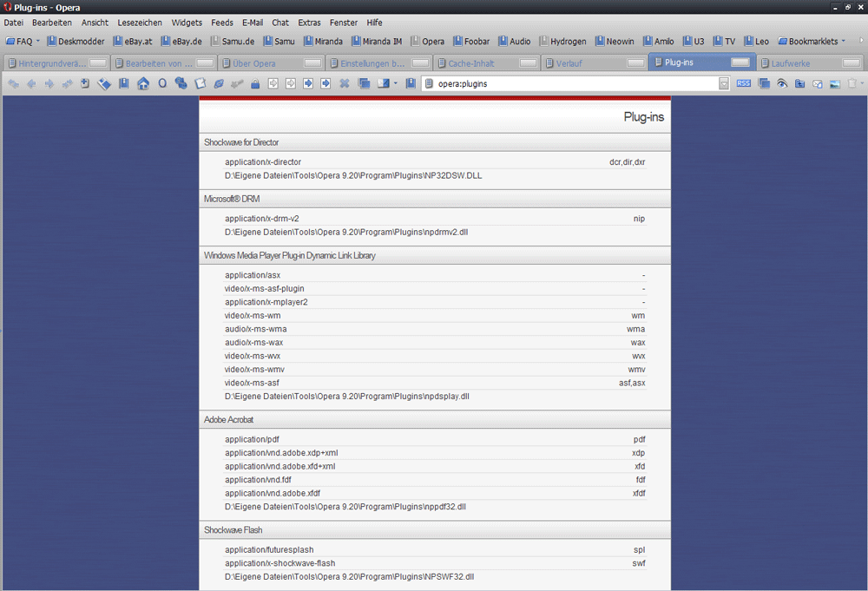Screen dimensions: 868x591
Task: Click the video/x-ms-wmv row
Action: click(x=435, y=369)
